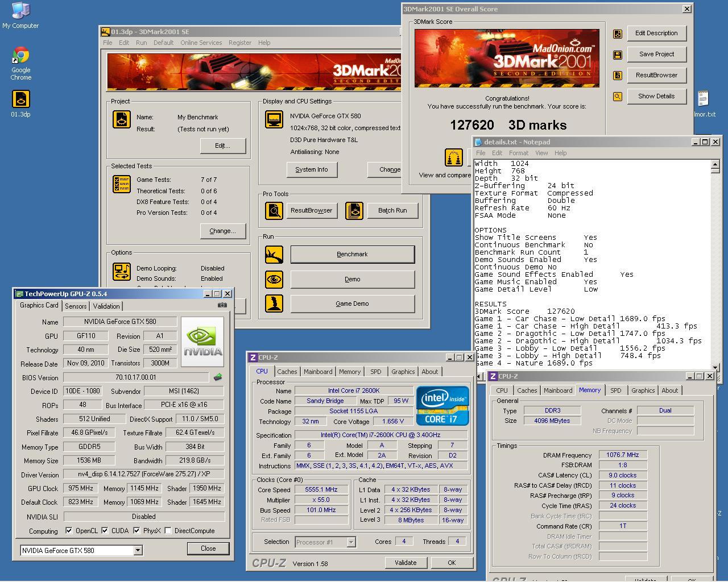Click the 3DMark2001 title bar icon

click(x=105, y=32)
